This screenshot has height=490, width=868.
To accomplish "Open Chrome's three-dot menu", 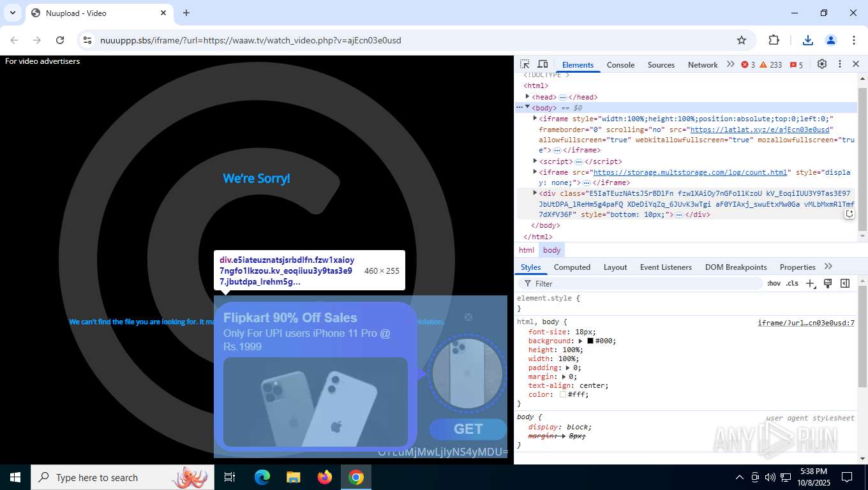I will [x=854, y=40].
